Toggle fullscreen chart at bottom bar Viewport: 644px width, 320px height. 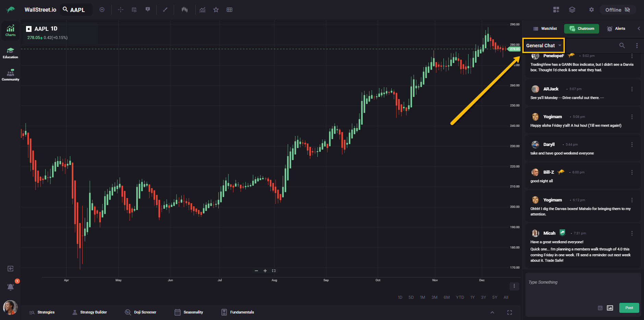[x=509, y=312]
